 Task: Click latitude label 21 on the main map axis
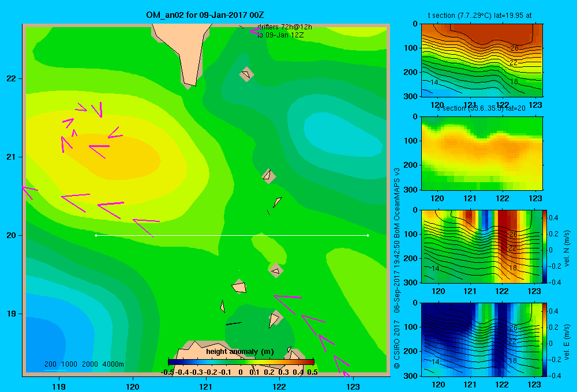pyautogui.click(x=12, y=157)
